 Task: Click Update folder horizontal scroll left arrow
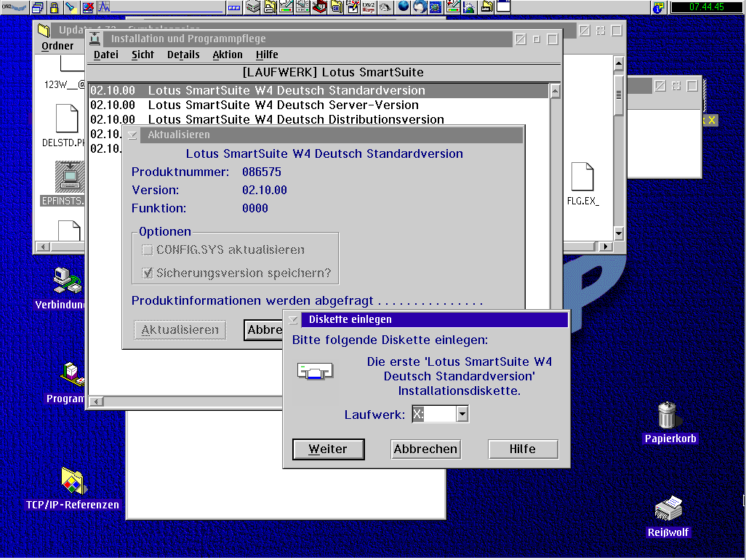click(44, 247)
